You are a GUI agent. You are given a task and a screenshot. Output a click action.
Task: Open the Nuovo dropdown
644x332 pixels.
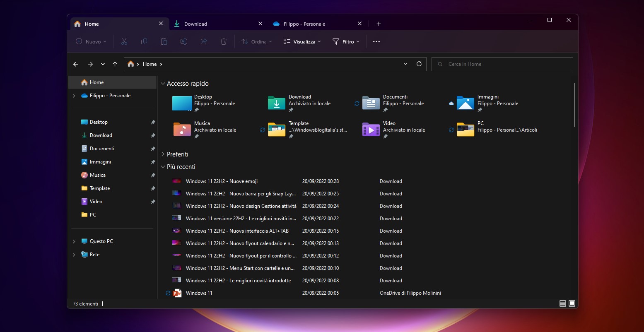pos(91,41)
